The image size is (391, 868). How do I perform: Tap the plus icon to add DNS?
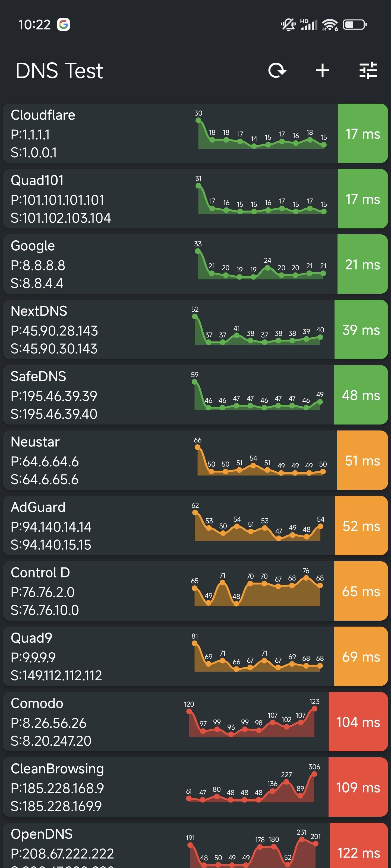pos(322,71)
